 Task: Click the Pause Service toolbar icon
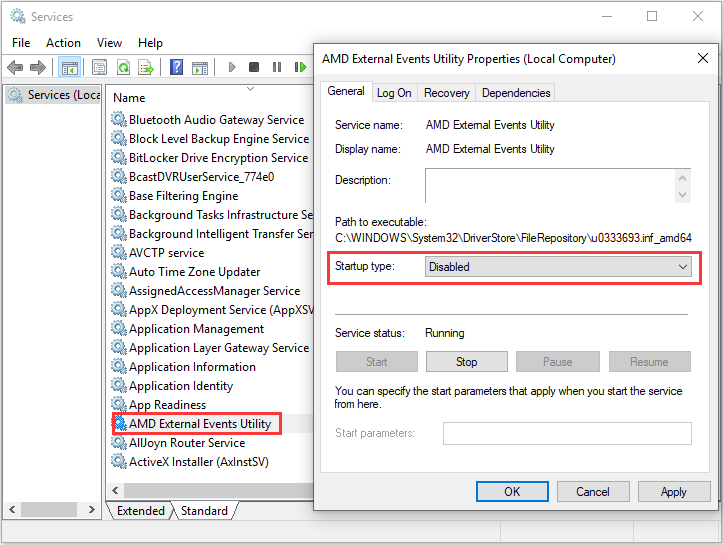[277, 67]
